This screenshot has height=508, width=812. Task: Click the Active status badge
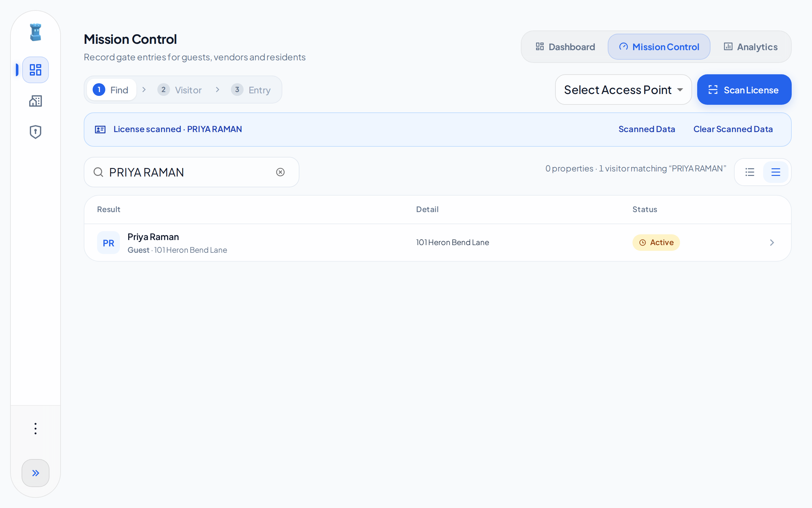click(656, 243)
